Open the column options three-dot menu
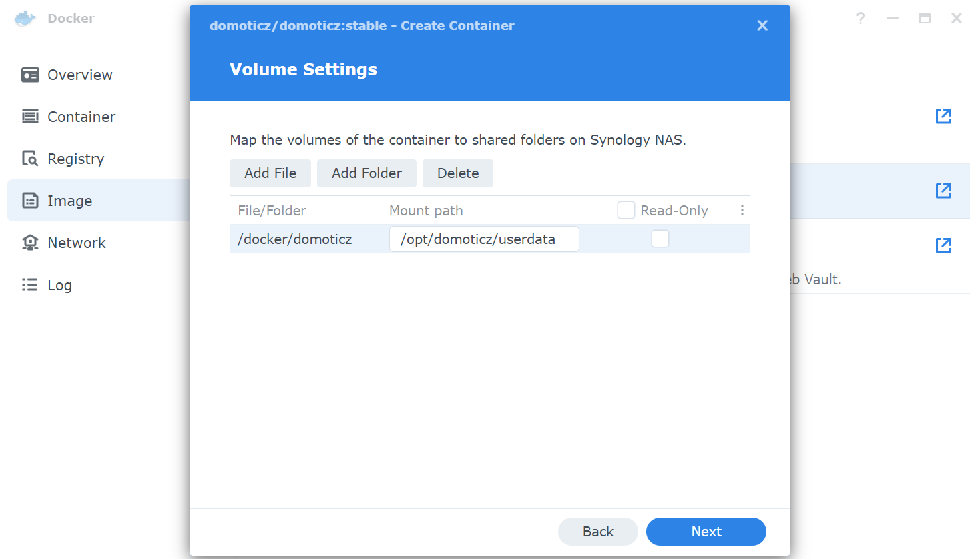 pos(742,210)
